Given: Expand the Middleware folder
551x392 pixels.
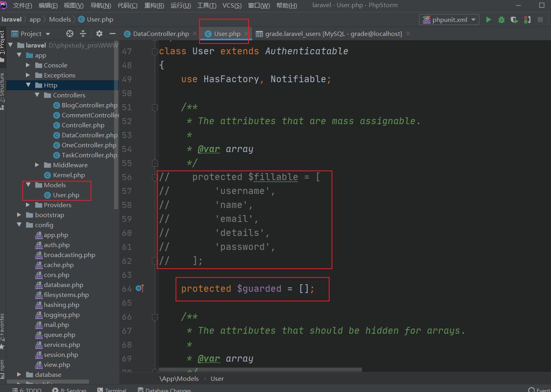Looking at the screenshot, I should (x=37, y=165).
